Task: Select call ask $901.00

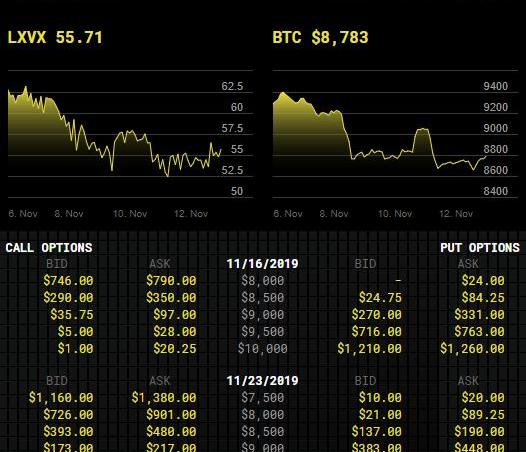Action: tap(171, 415)
